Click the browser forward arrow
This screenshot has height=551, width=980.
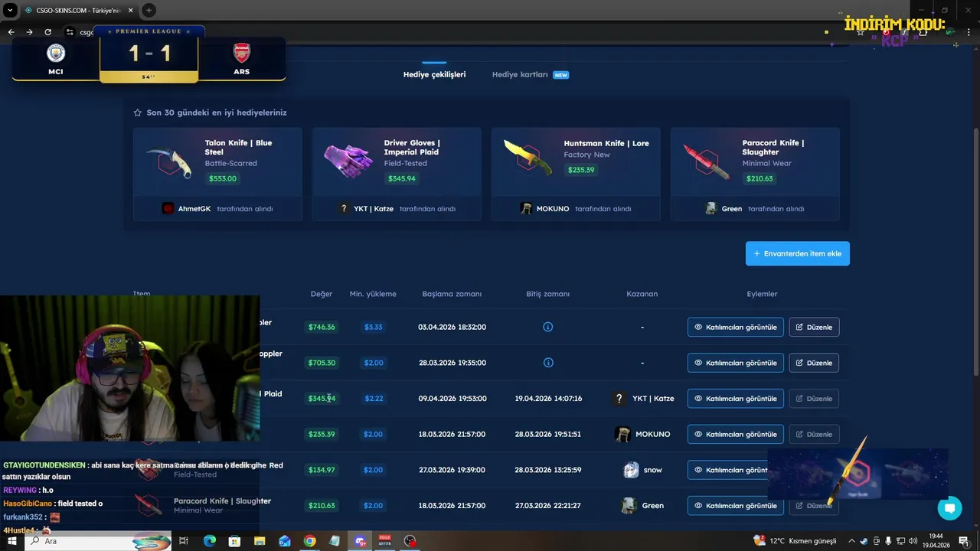click(x=29, y=32)
